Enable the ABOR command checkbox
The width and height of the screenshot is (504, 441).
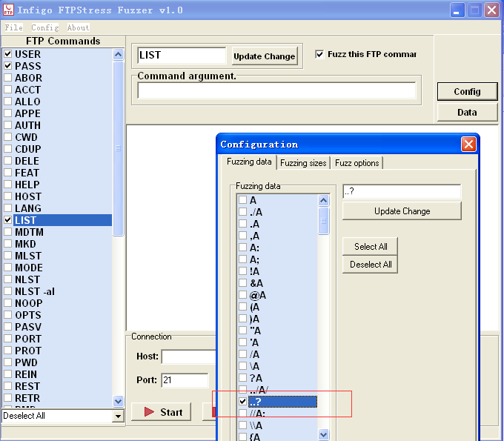[x=7, y=78]
